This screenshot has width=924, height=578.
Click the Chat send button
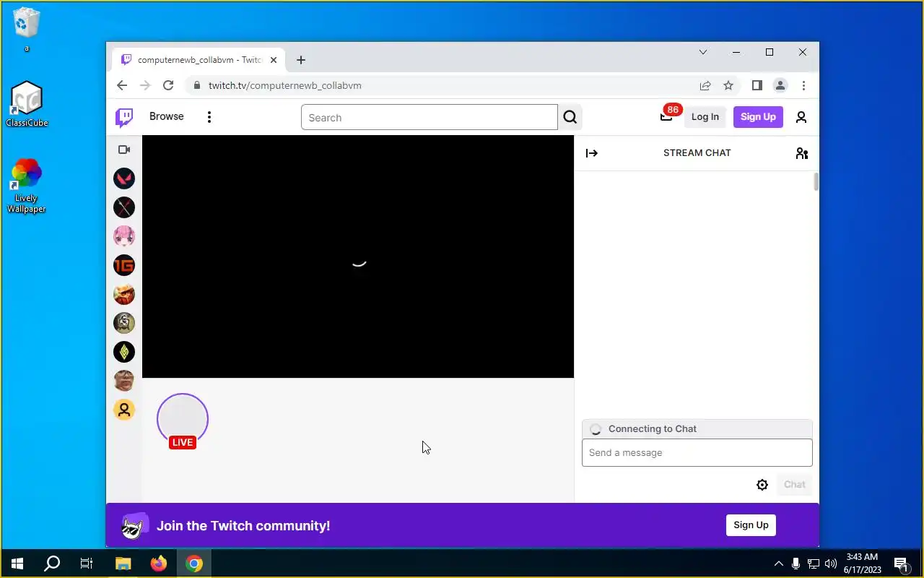coord(795,485)
